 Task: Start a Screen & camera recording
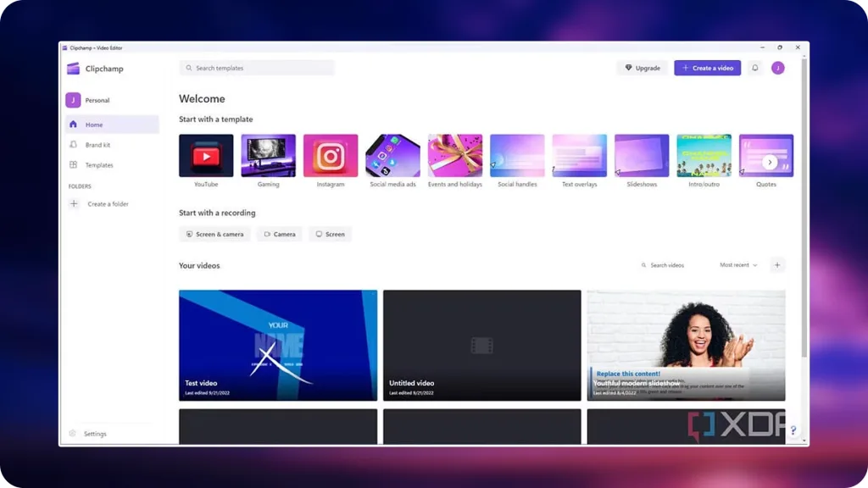coord(214,234)
